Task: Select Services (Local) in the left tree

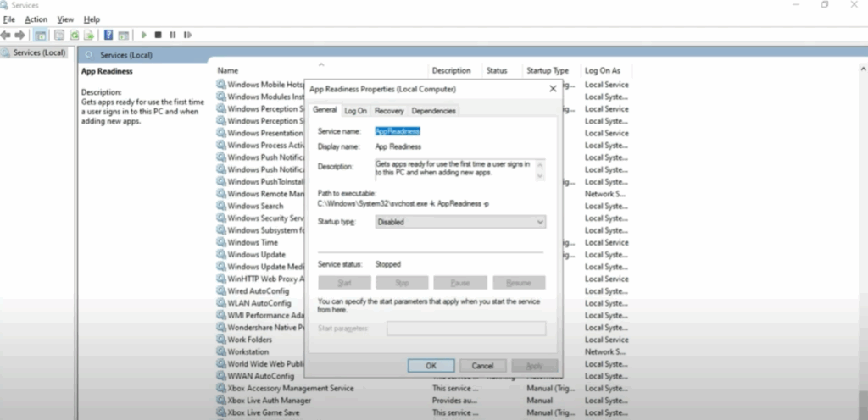Action: pos(39,53)
